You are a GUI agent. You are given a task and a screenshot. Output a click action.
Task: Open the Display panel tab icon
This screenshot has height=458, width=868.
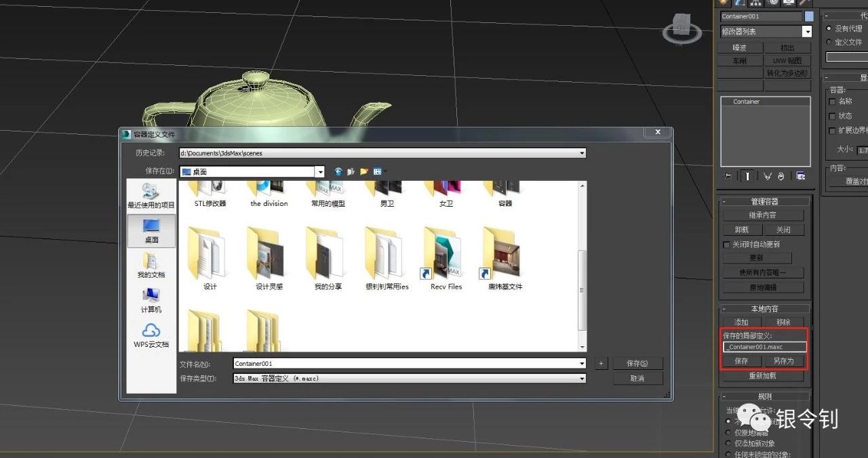(x=789, y=3)
